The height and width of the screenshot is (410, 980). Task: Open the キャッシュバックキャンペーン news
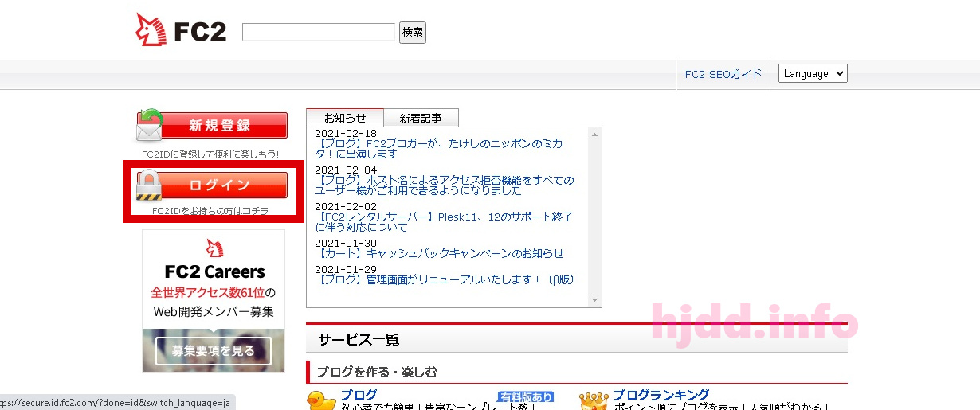pyautogui.click(x=439, y=253)
